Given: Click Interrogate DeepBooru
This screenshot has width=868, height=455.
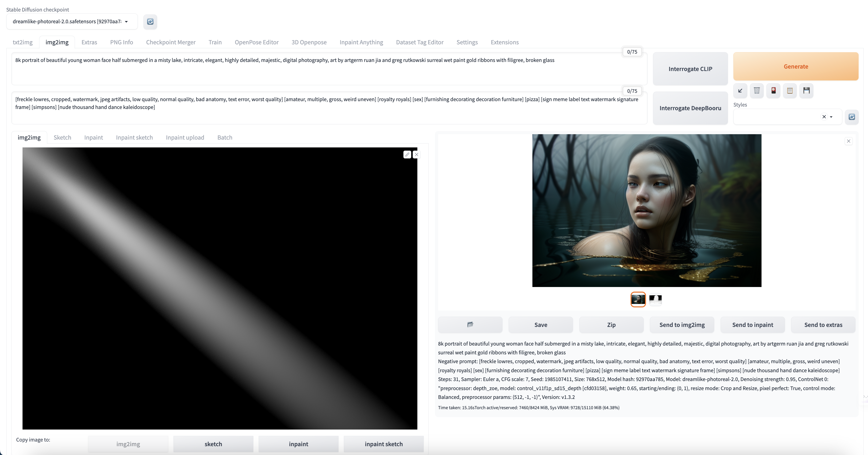Looking at the screenshot, I should (691, 108).
